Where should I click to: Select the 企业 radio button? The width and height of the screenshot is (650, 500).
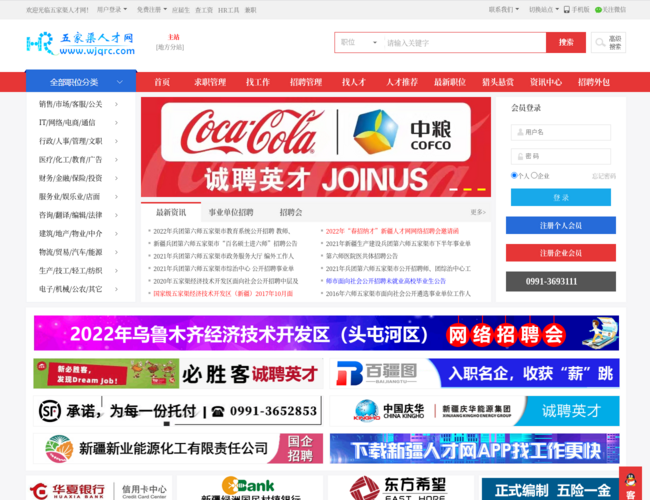click(534, 175)
